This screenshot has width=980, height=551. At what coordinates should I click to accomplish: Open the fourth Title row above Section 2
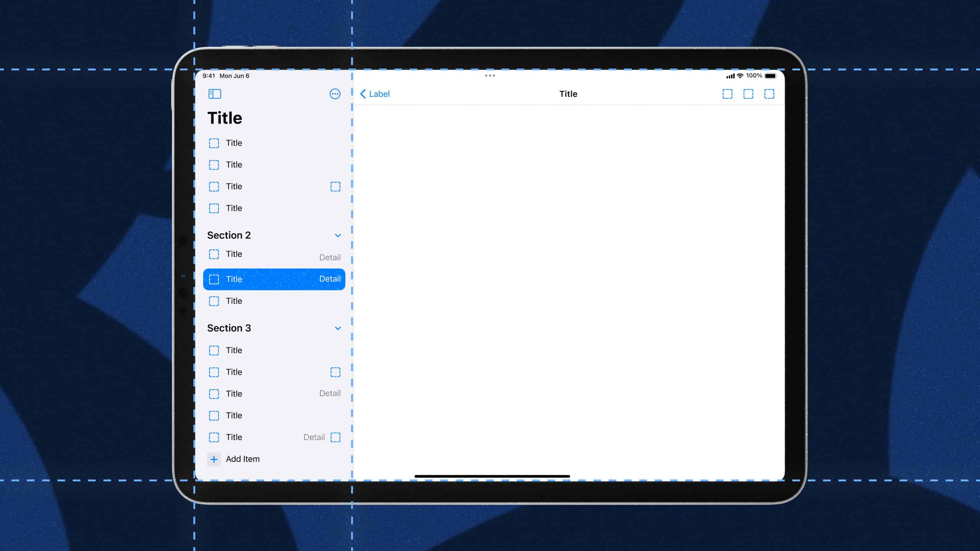pos(274,208)
